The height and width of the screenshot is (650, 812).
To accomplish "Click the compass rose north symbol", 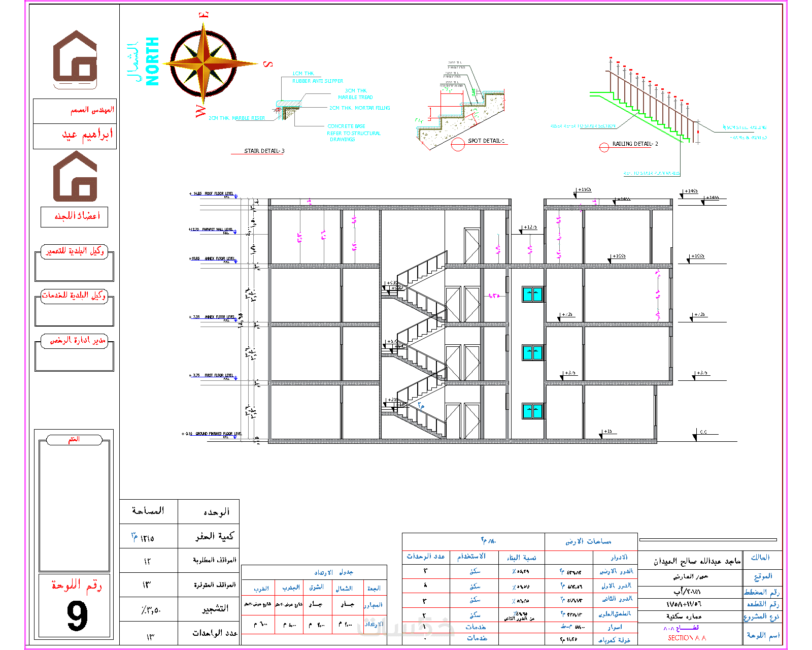I will [204, 63].
